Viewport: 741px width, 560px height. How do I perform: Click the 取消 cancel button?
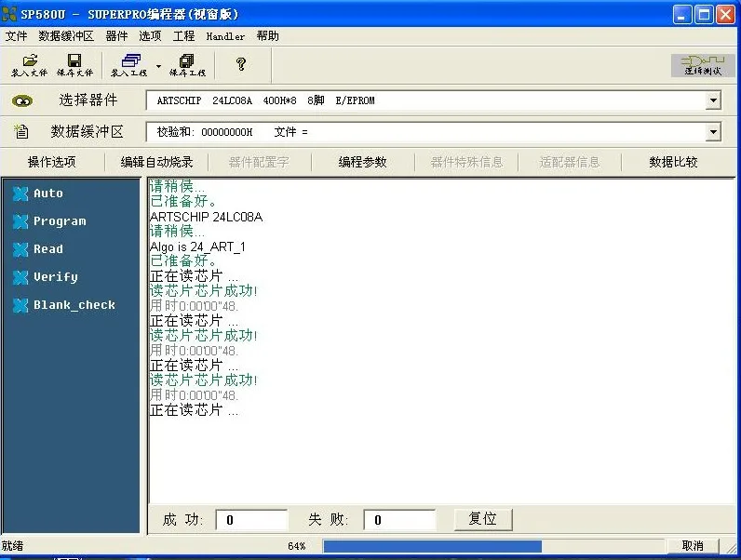(x=693, y=546)
